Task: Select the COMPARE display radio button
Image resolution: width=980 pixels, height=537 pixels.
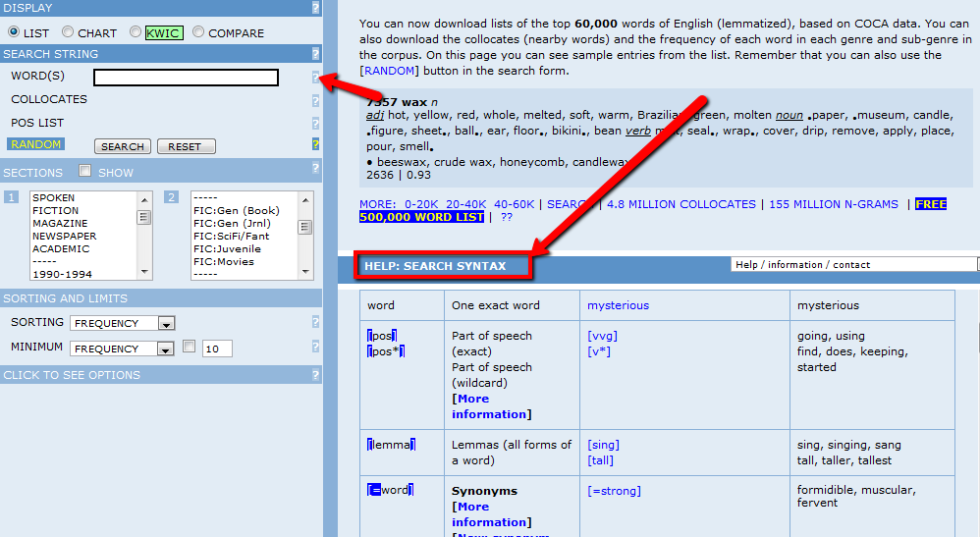Action: [x=198, y=31]
